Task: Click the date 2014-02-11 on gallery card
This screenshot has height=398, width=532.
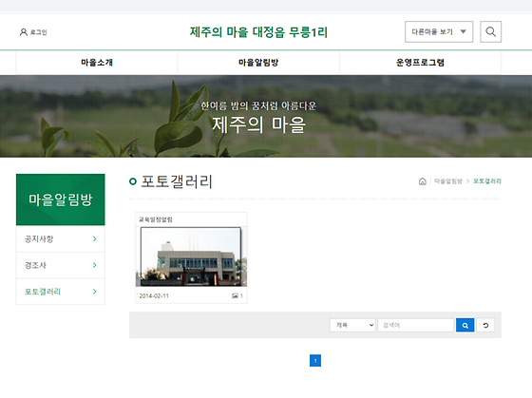Action: pos(154,295)
